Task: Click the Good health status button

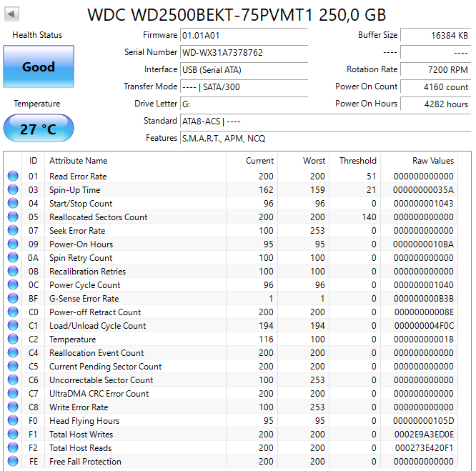Action: pyautogui.click(x=39, y=66)
